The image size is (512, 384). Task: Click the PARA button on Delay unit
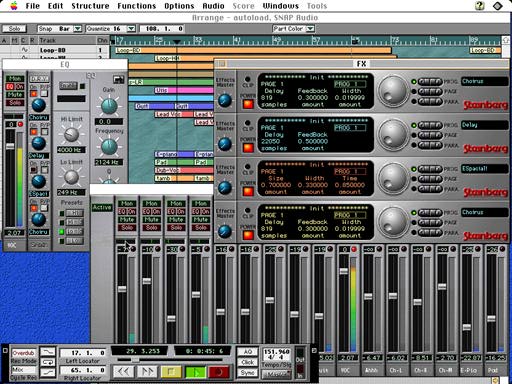click(x=430, y=145)
